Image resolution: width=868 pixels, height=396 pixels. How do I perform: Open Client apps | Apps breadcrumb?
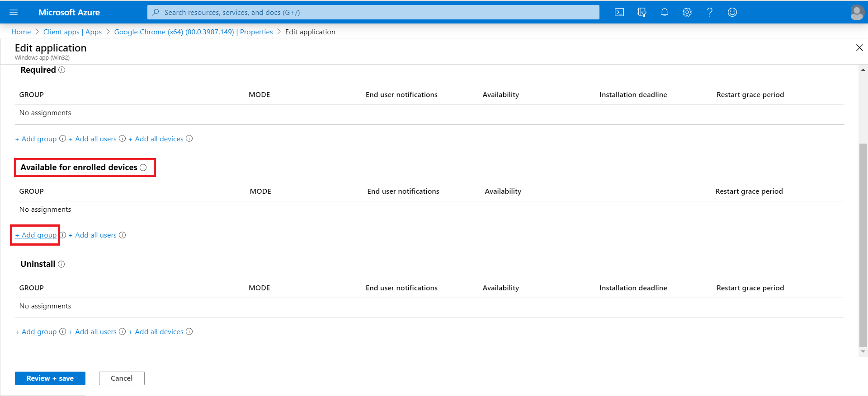click(x=72, y=32)
